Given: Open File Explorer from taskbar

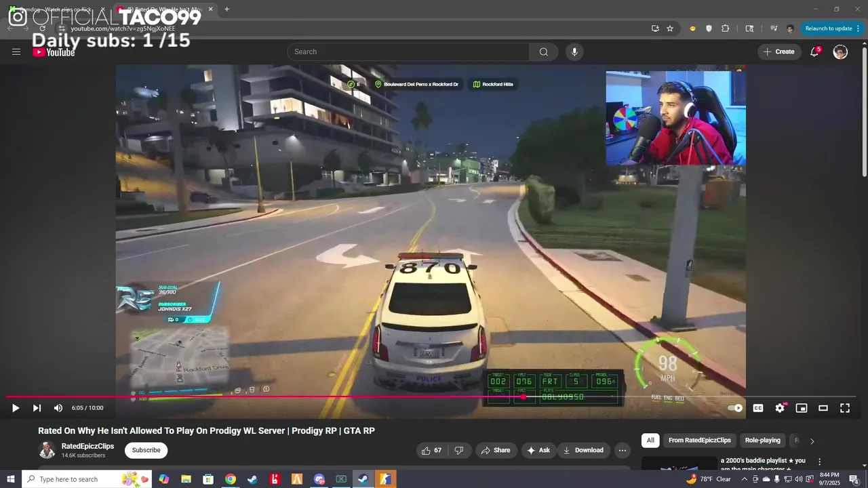Looking at the screenshot, I should (x=186, y=479).
